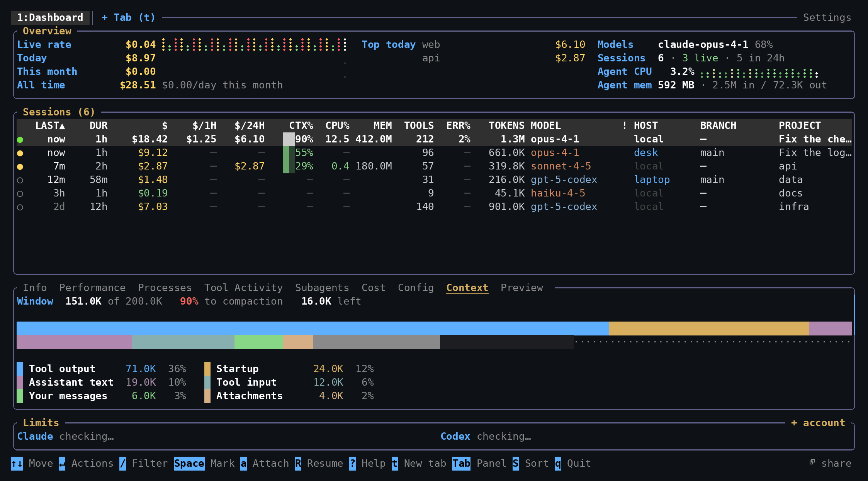Click the green live status dot of the $18.42 session

click(x=20, y=140)
